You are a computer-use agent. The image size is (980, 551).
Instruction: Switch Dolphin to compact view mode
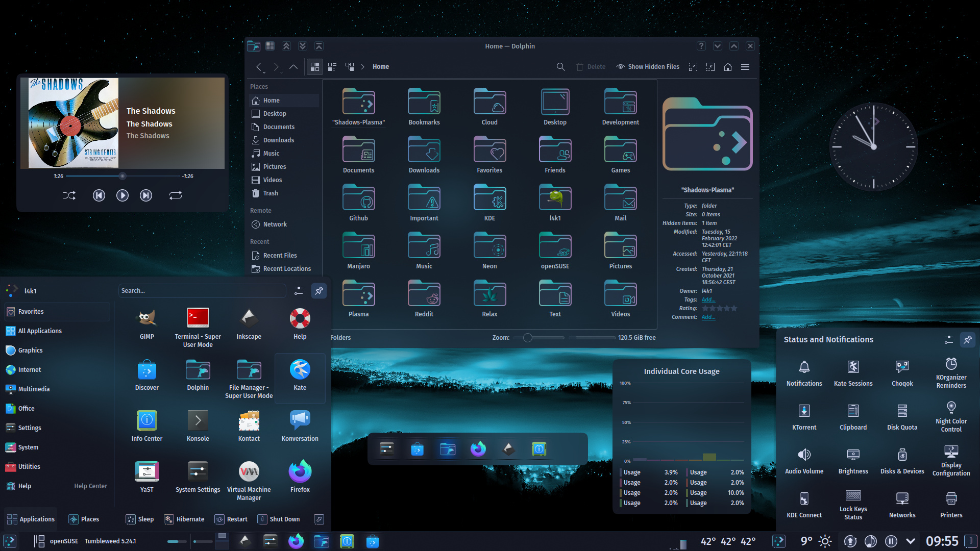click(x=332, y=67)
